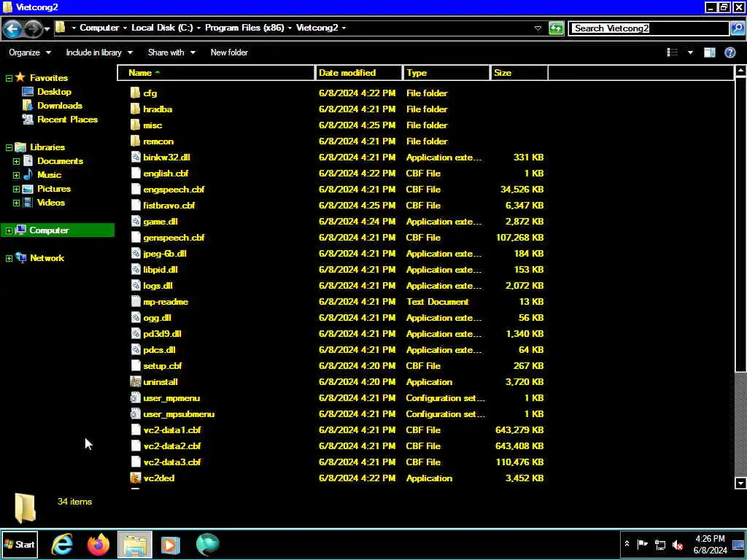Select Desktop in Favorites
747x560 pixels.
54,92
